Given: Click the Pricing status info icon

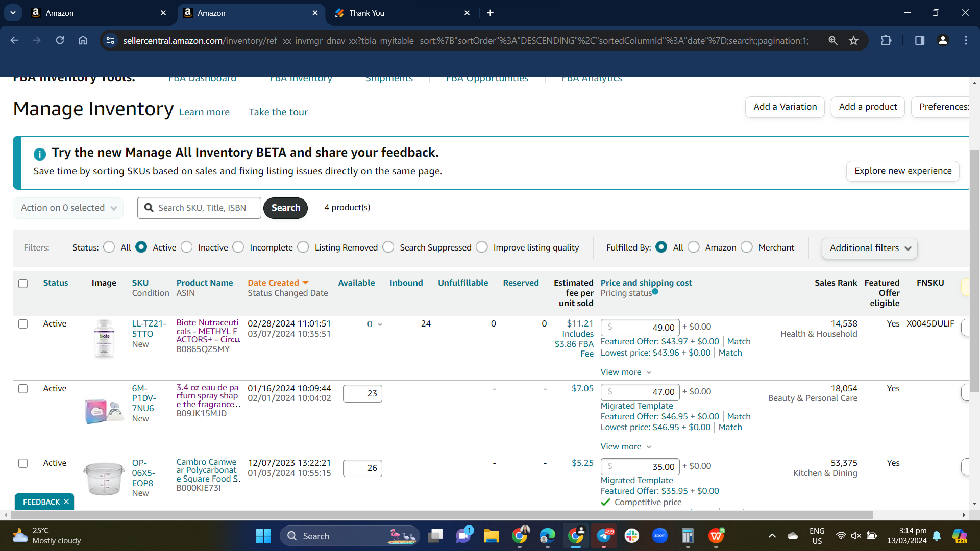Looking at the screenshot, I should (x=655, y=292).
